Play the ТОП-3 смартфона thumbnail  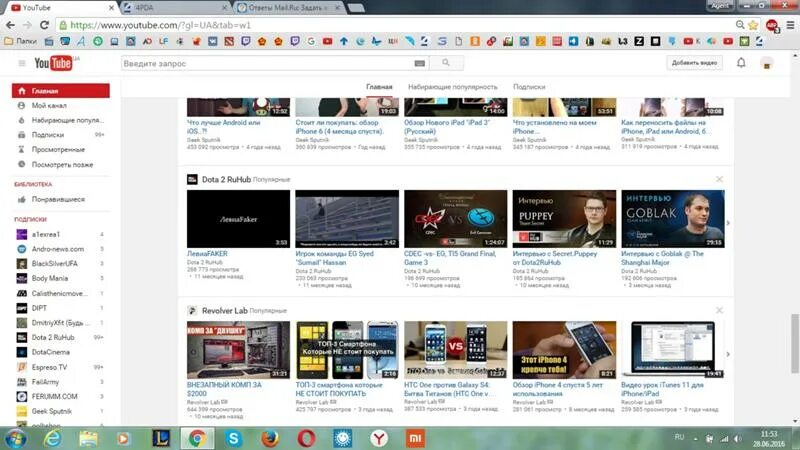coord(347,350)
